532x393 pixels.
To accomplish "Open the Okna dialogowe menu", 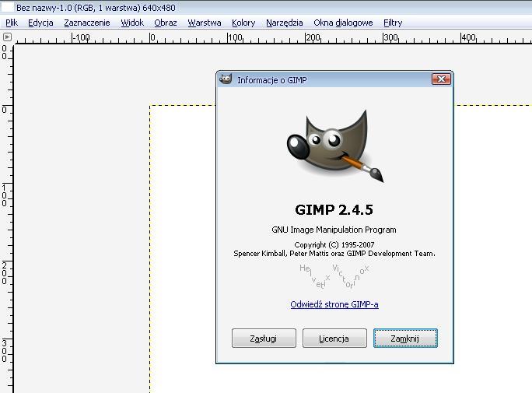I will 343,23.
